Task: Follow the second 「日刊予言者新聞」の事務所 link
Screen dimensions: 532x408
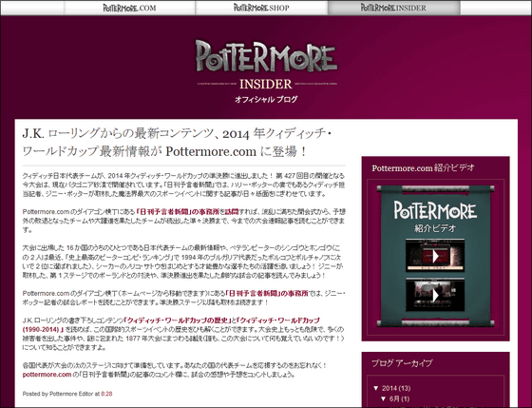Action: pyautogui.click(x=267, y=293)
